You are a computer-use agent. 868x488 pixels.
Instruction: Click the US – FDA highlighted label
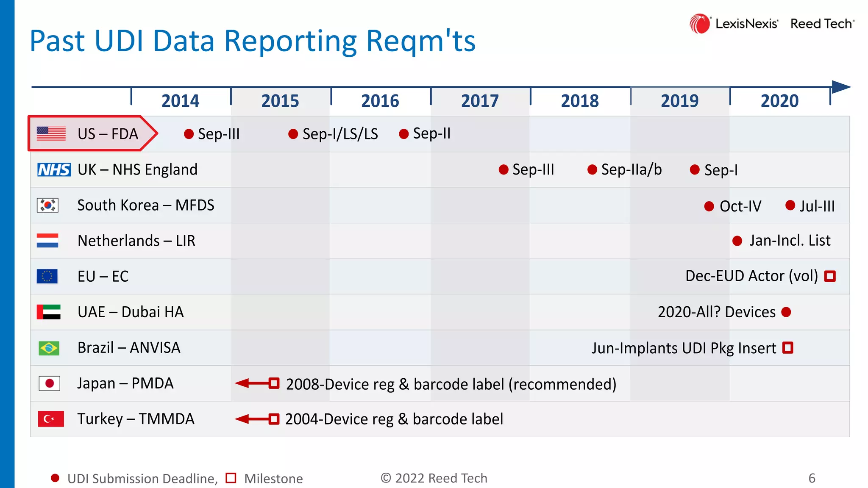108,134
